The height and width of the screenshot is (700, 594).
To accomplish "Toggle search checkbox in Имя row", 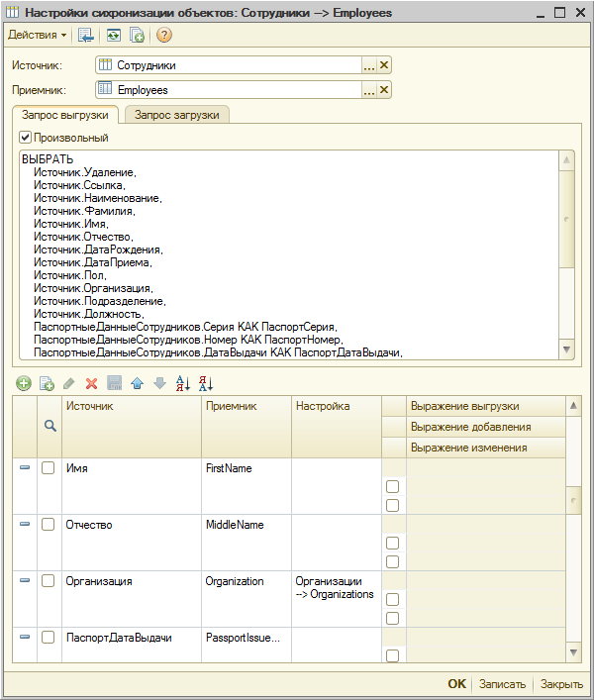I will point(48,468).
